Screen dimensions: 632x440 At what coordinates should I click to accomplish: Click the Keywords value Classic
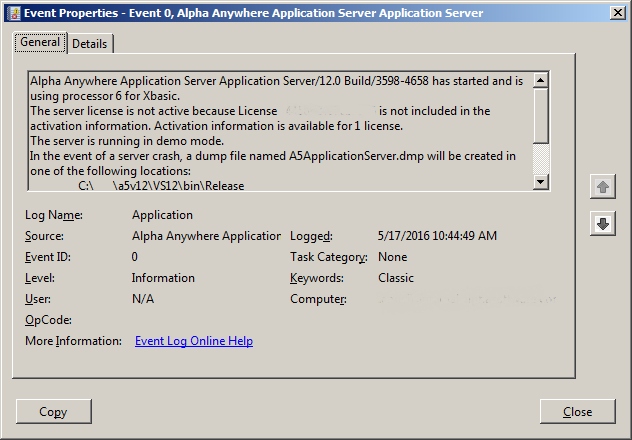point(396,278)
